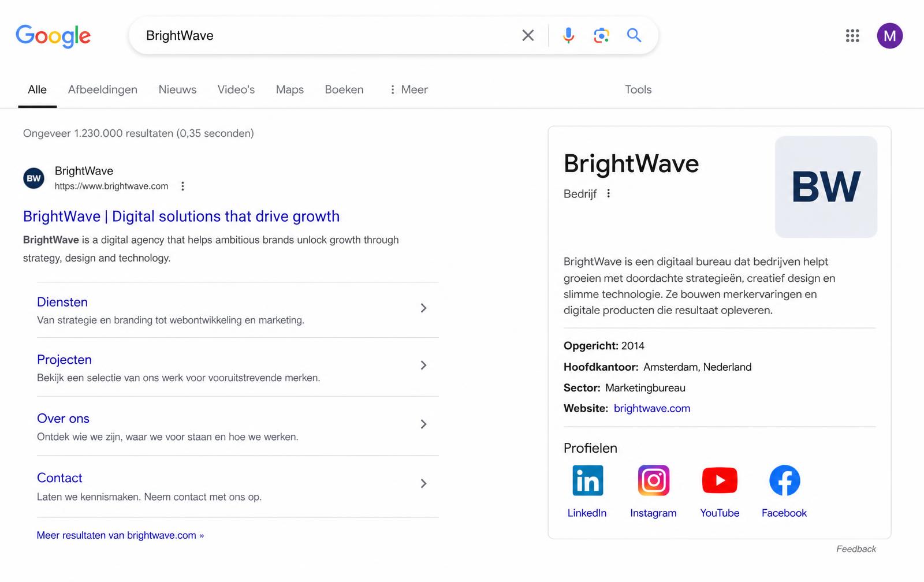The image size is (924, 582).
Task: Open the brightwave.com website link in the panel
Action: (x=652, y=408)
